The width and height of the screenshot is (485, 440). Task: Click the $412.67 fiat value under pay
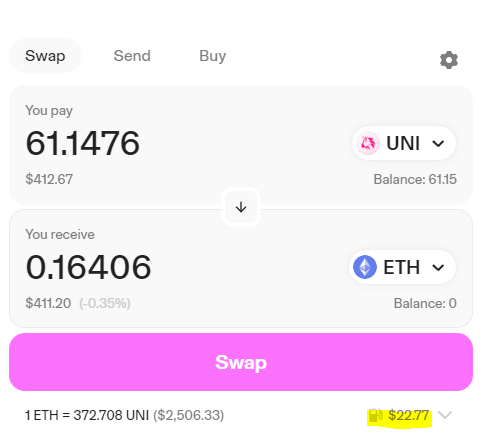click(x=49, y=179)
